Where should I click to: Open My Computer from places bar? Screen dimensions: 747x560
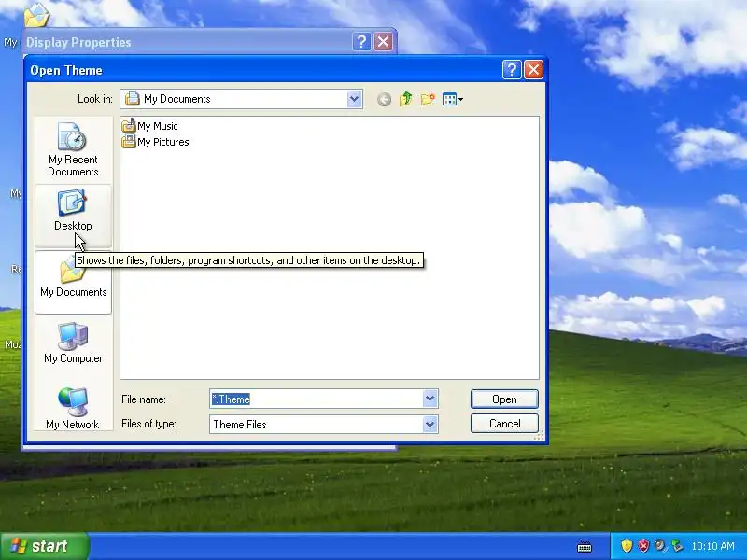pos(73,343)
